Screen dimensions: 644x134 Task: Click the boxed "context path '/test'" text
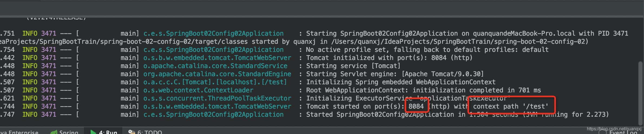(x=510, y=106)
